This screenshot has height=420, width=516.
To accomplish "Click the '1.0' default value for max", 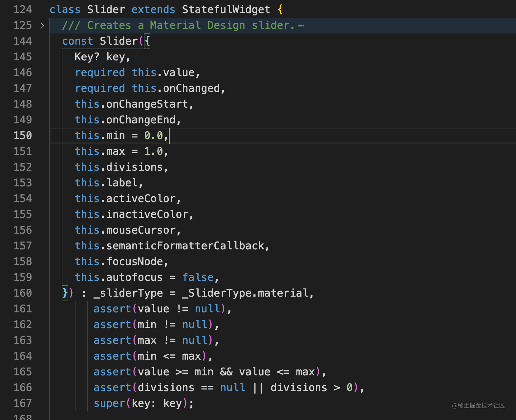I will click(153, 151).
